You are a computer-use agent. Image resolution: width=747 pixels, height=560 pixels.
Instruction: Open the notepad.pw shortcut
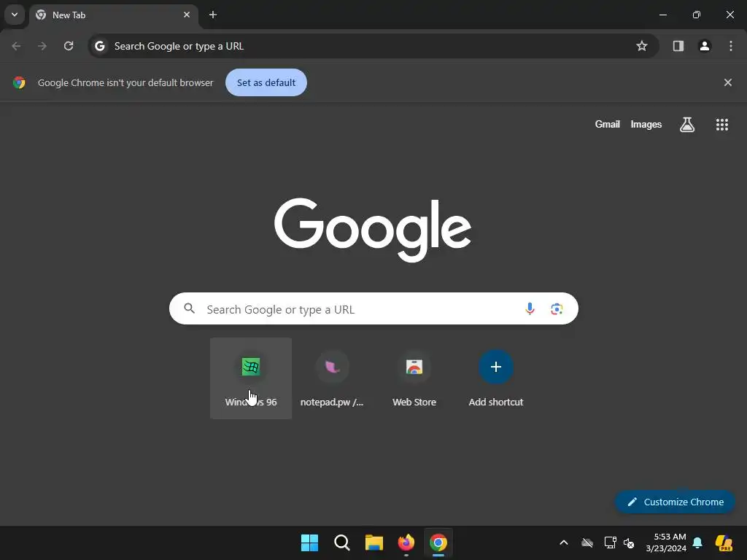tap(332, 378)
